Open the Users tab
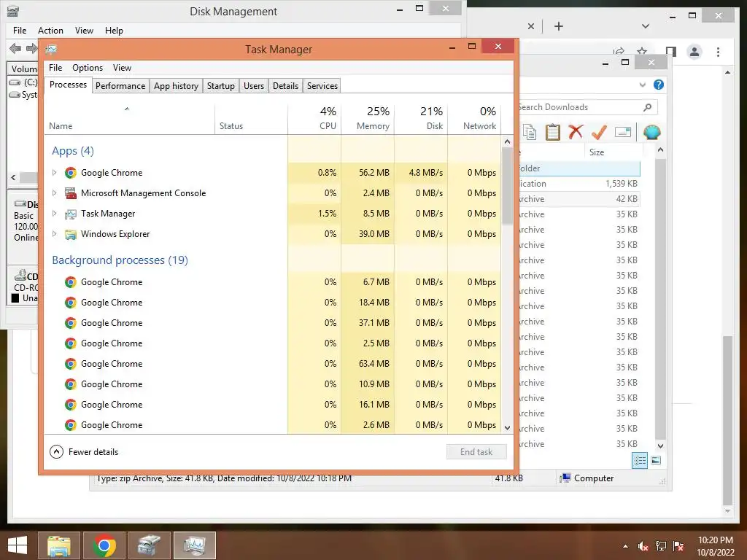The width and height of the screenshot is (747, 560). tap(253, 86)
